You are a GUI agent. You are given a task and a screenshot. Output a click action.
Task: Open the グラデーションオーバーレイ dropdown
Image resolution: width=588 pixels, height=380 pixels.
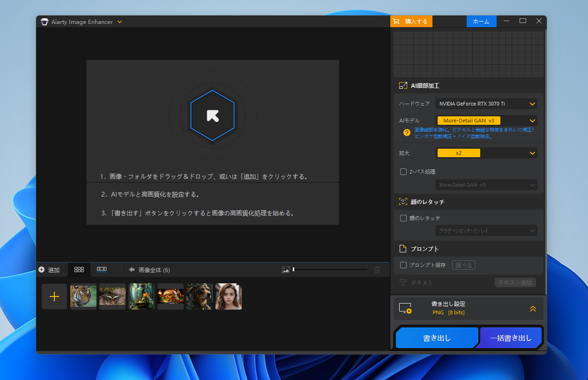pyautogui.click(x=486, y=231)
